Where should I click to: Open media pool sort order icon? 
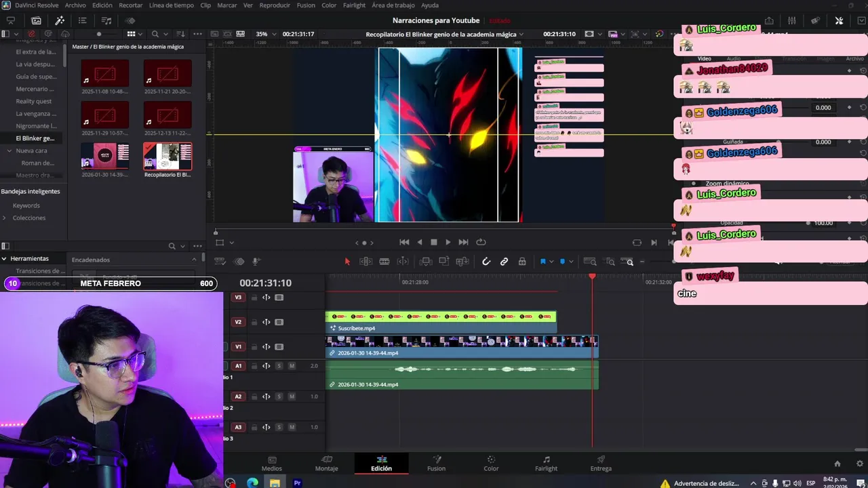point(180,34)
